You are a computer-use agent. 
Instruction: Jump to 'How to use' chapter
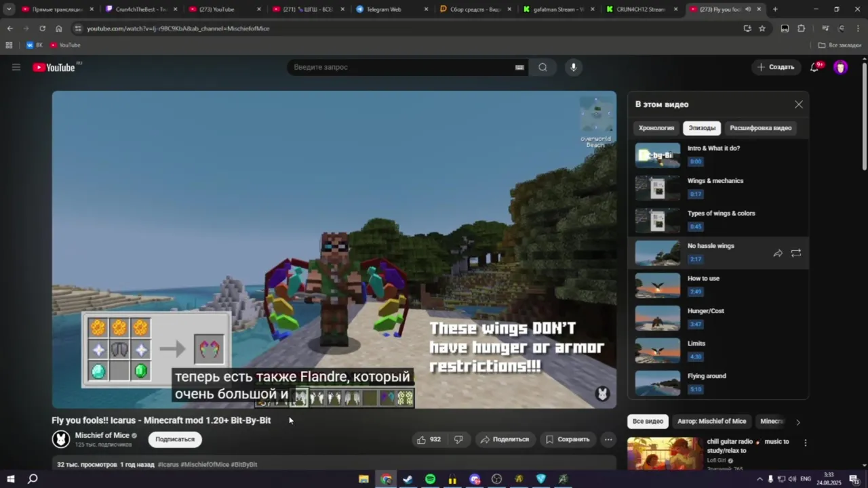[x=719, y=285]
